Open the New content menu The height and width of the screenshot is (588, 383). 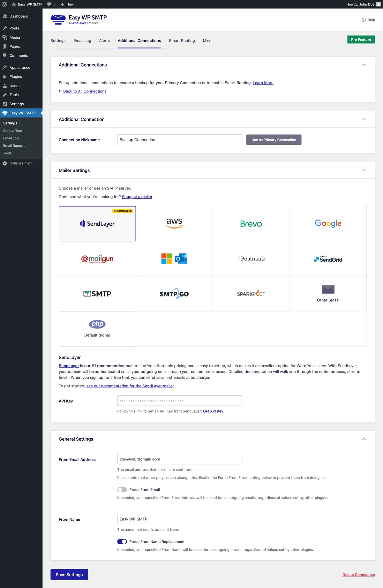tap(67, 4)
